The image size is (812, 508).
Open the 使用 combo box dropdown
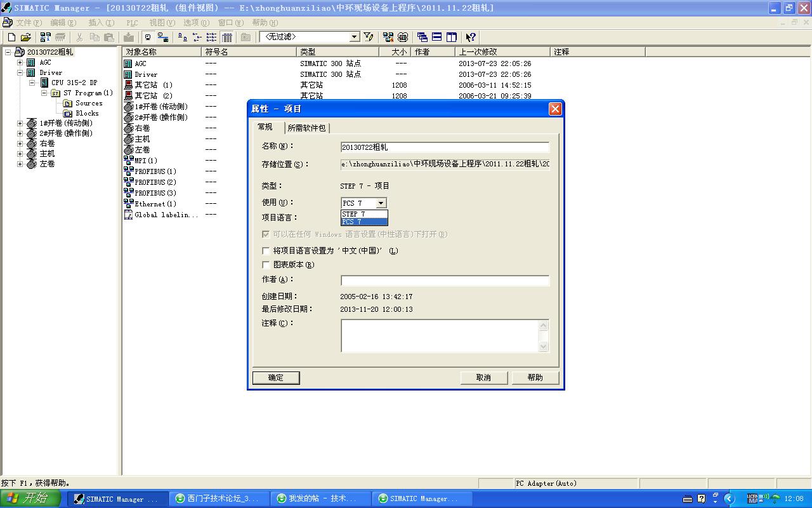[381, 203]
